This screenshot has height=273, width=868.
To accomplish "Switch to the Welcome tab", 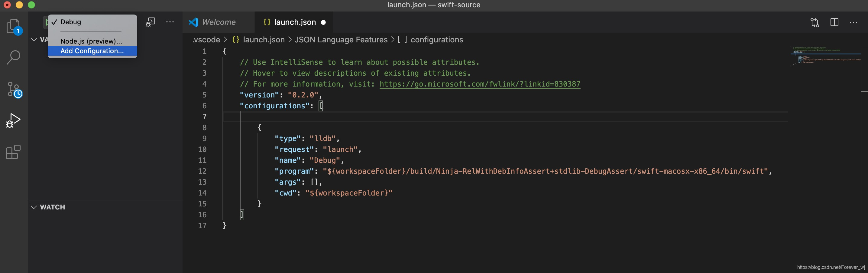I will [218, 22].
